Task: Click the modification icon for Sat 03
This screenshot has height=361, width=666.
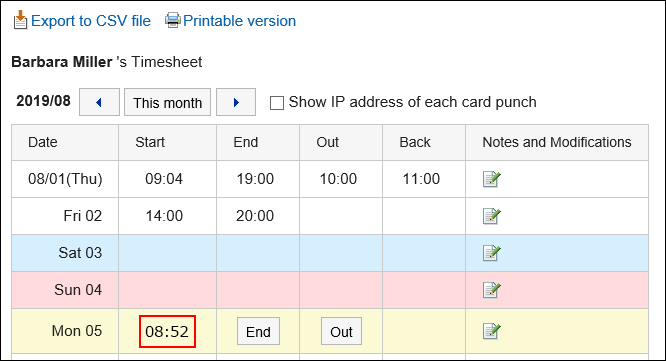Action: pos(491,253)
